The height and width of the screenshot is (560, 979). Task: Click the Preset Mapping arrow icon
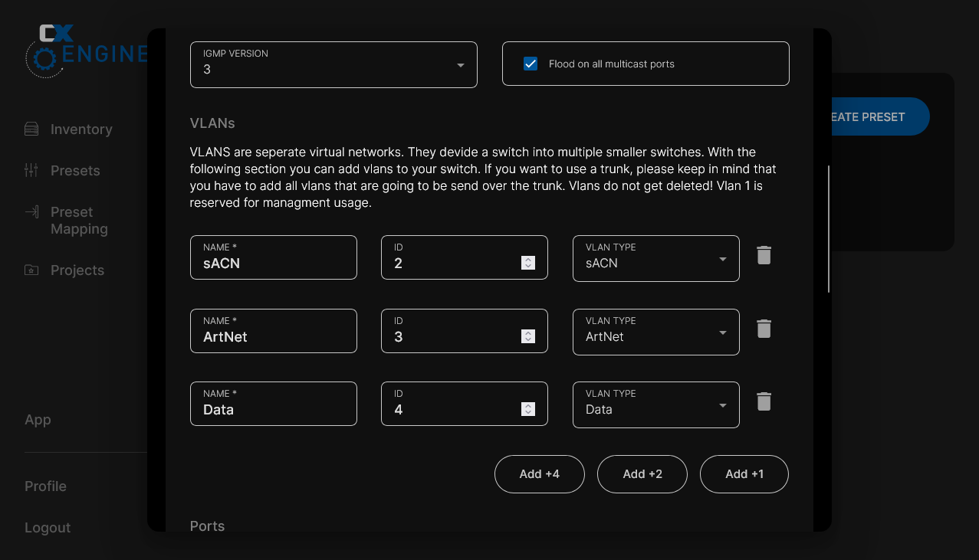[31, 212]
